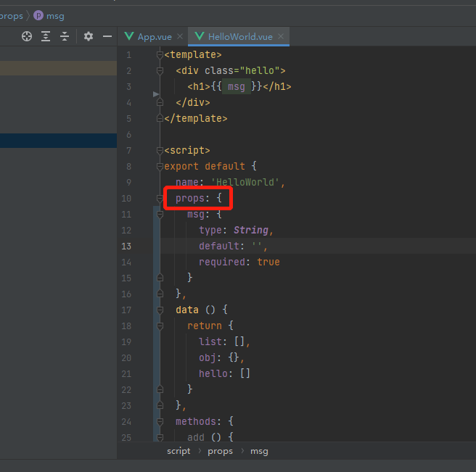Click the Expand All toolbar icon
The image size is (476, 472).
46,36
